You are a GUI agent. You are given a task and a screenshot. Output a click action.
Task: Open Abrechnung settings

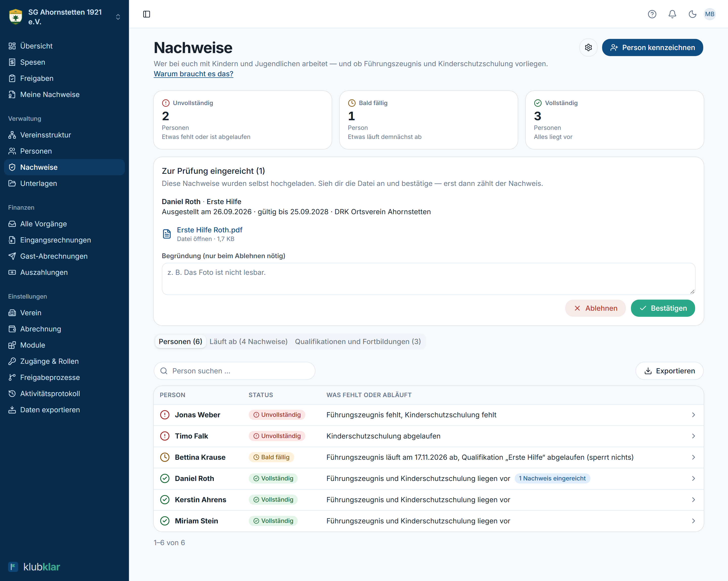point(64,329)
